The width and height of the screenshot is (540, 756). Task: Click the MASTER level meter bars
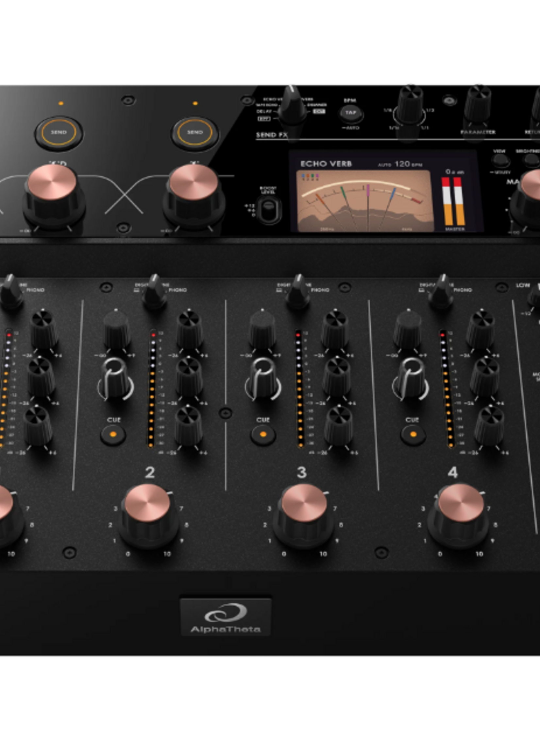pos(453,201)
